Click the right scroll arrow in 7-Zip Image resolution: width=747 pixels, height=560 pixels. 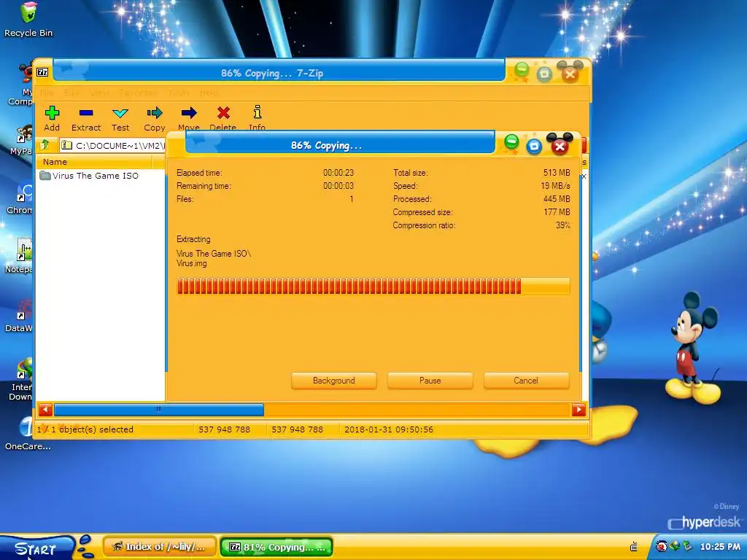[578, 410]
